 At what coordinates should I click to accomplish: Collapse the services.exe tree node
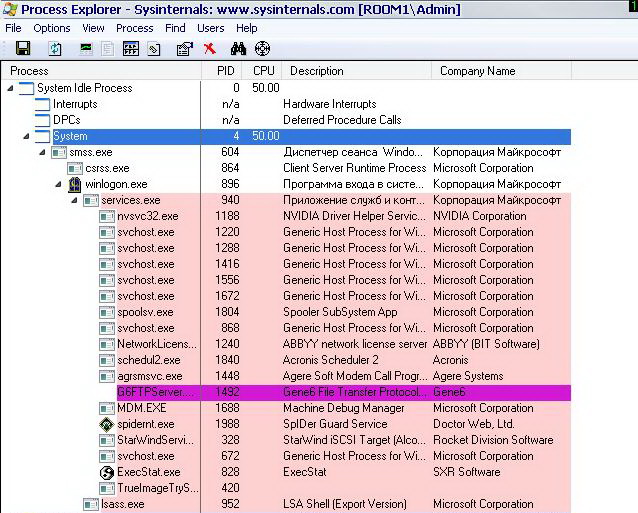(x=74, y=200)
